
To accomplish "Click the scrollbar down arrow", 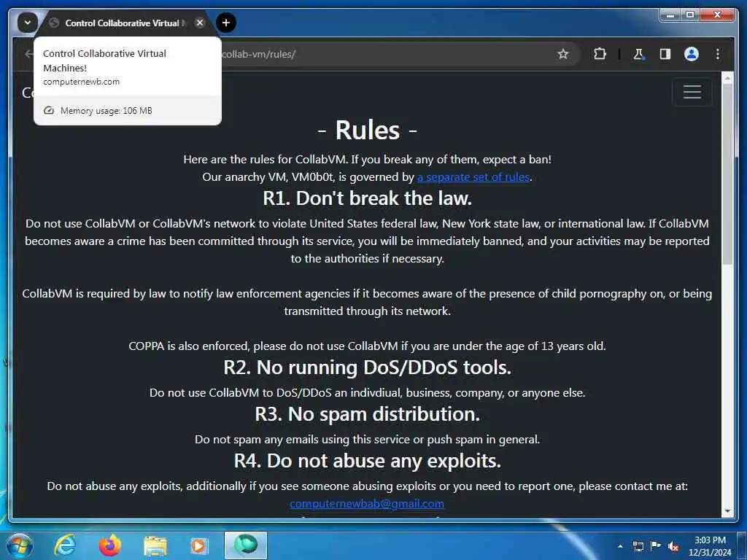I will click(727, 511).
